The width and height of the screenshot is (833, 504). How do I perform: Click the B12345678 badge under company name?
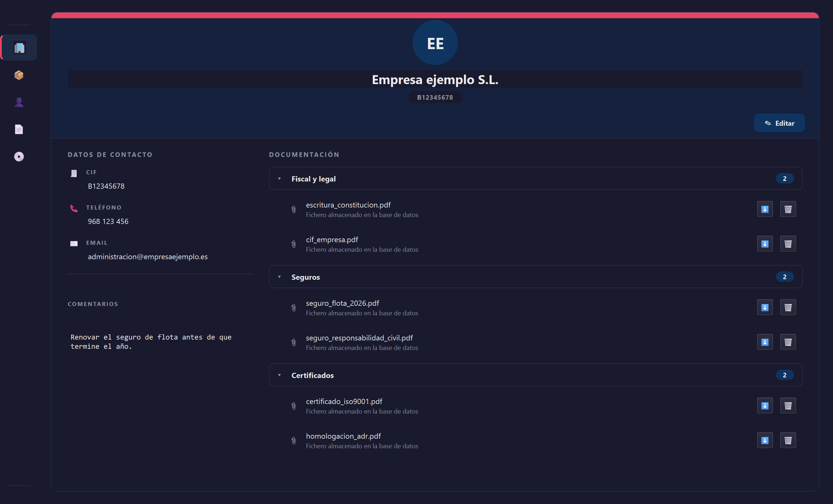pyautogui.click(x=435, y=97)
